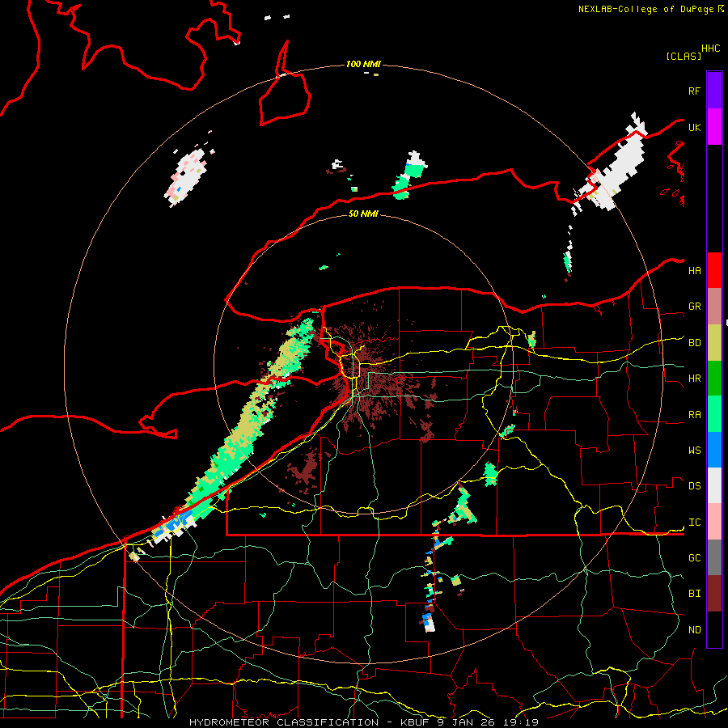Select the BD olive yellow legend swatch

(714, 342)
